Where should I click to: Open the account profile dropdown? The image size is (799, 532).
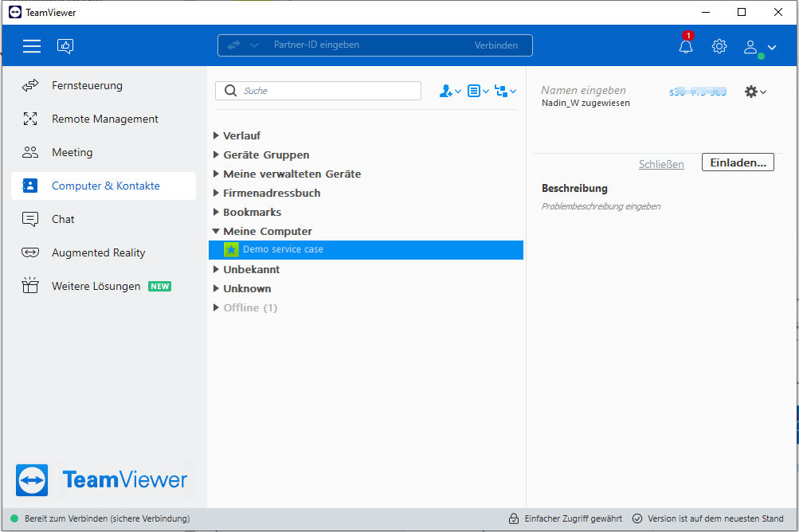pyautogui.click(x=760, y=47)
